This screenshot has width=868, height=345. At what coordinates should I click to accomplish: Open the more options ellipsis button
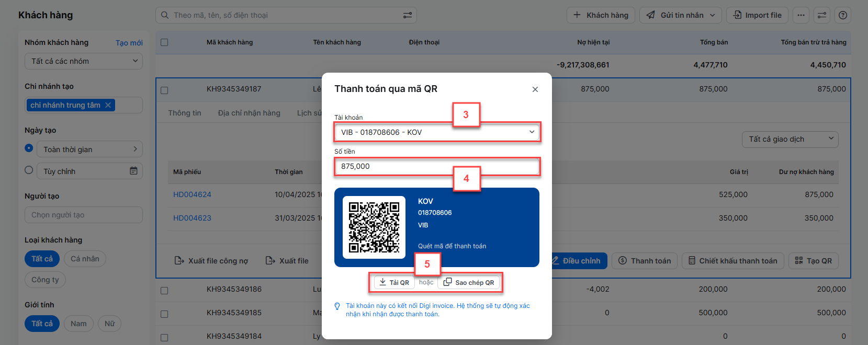coord(801,15)
